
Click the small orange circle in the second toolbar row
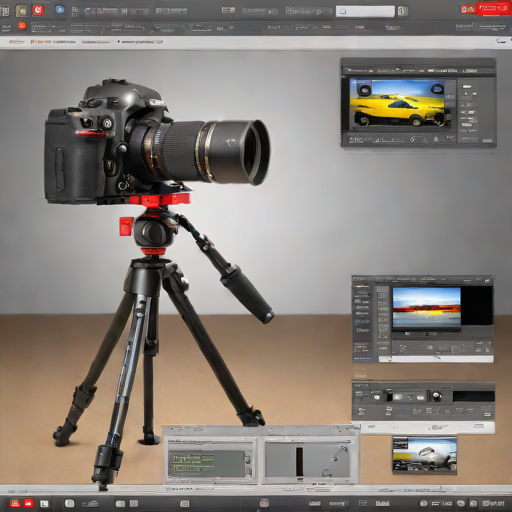[x=22, y=26]
